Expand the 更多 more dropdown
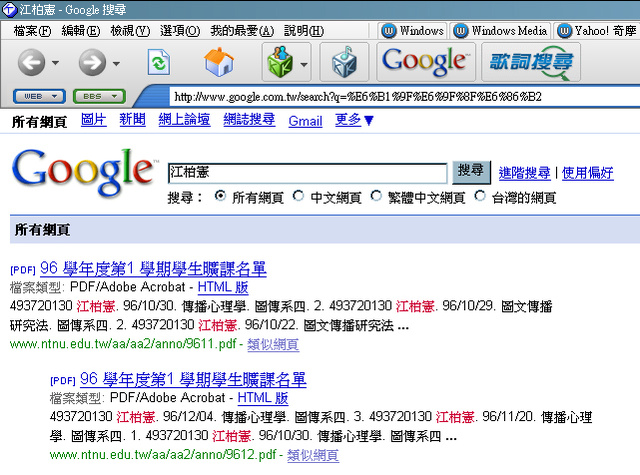Image resolution: width=640 pixels, height=475 pixels. (354, 120)
